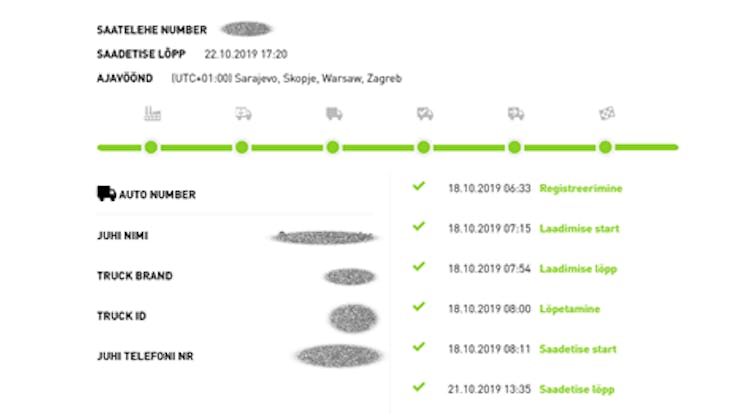Click the green checkmark beside Registreerimine
This screenshot has width=736, height=414.
pos(419,186)
